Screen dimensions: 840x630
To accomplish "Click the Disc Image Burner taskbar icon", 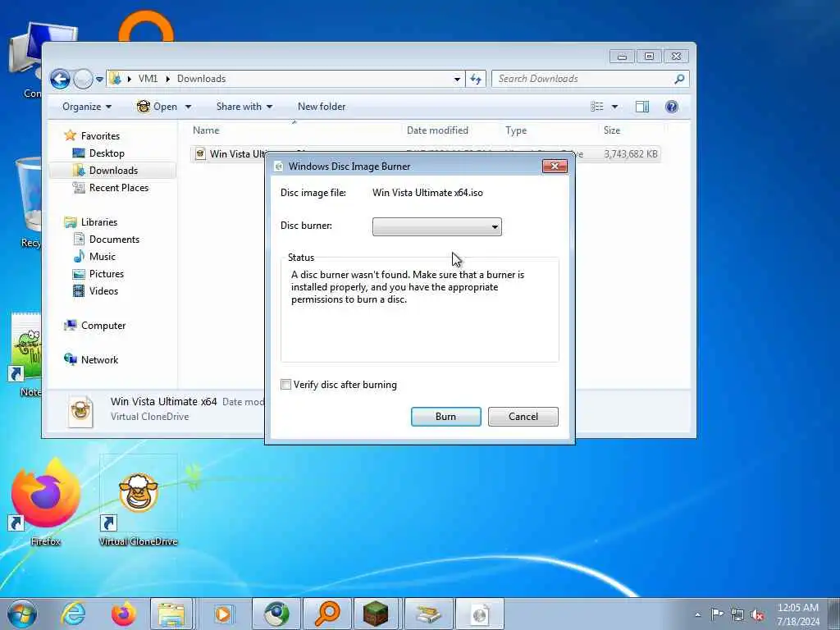I will (480, 614).
